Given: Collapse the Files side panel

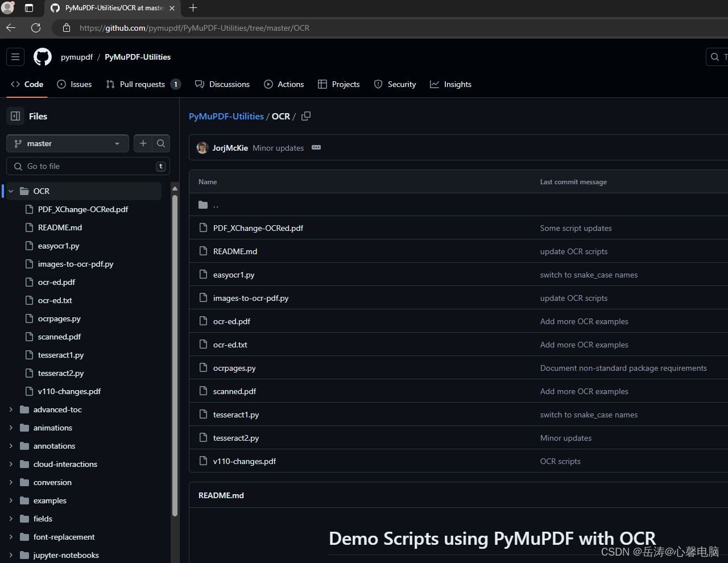Looking at the screenshot, I should click(x=15, y=116).
